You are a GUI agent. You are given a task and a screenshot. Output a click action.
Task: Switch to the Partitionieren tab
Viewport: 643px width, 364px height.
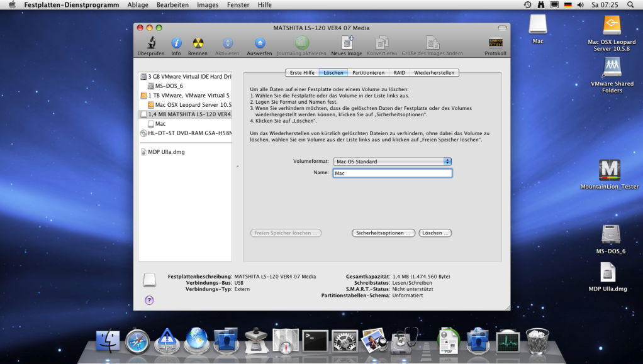point(368,73)
